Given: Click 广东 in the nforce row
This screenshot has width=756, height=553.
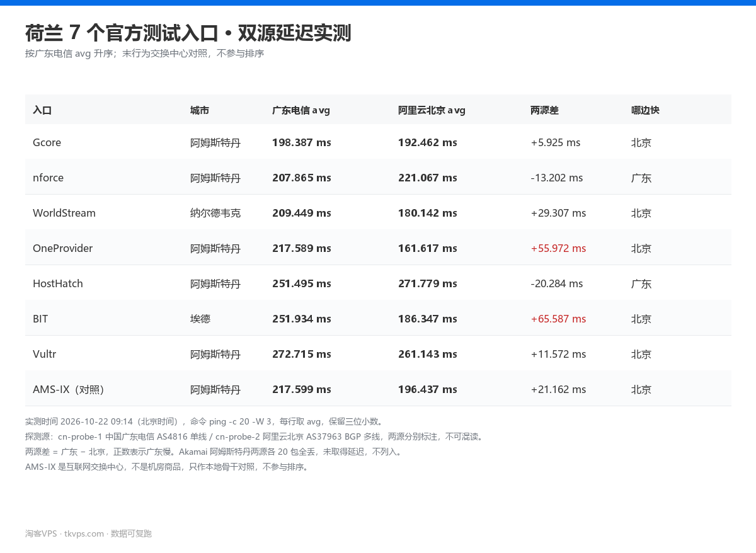Looking at the screenshot, I should click(641, 178).
